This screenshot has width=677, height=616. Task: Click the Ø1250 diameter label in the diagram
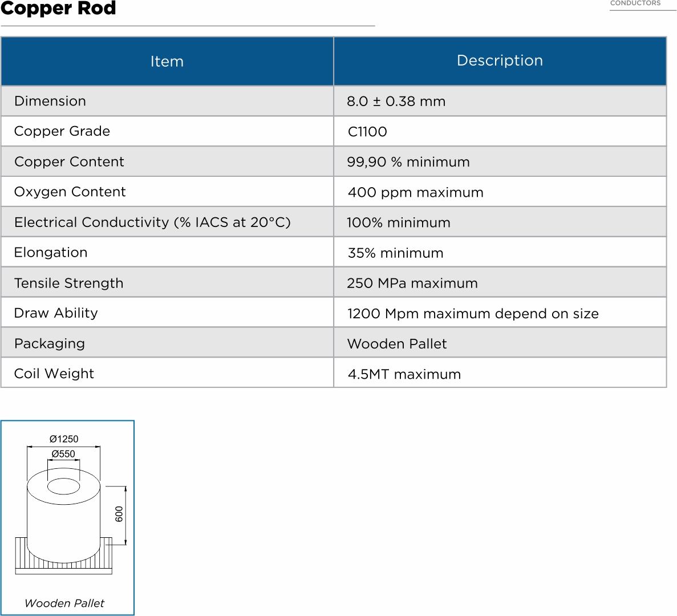(x=64, y=439)
